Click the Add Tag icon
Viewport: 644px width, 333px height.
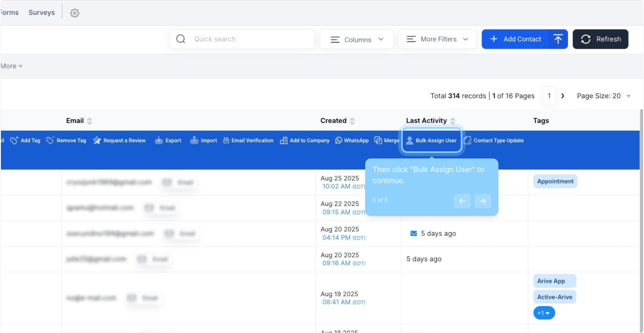click(14, 141)
